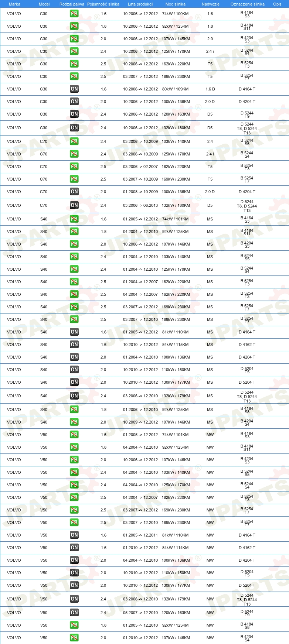
Task: Click petrol icon in S40 B 4204 S4 row
Action: coord(74,422)
